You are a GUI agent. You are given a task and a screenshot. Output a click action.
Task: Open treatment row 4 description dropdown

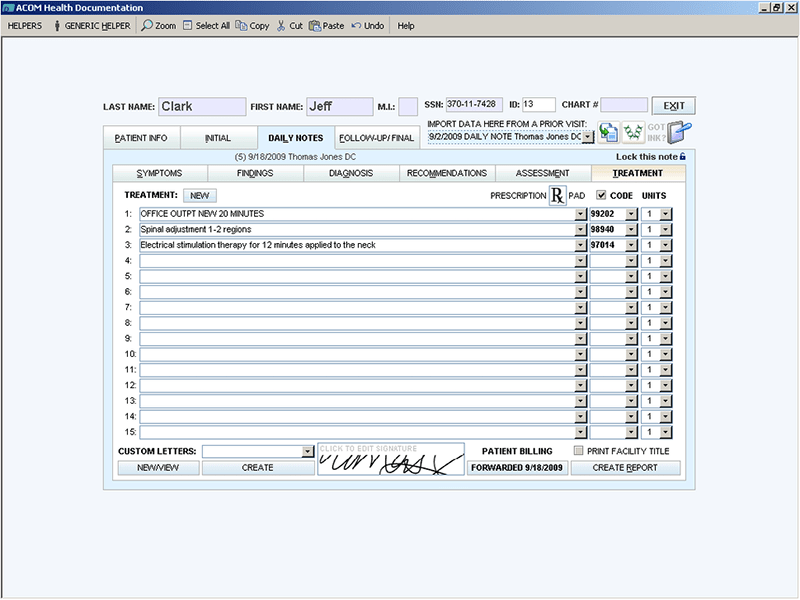click(580, 261)
